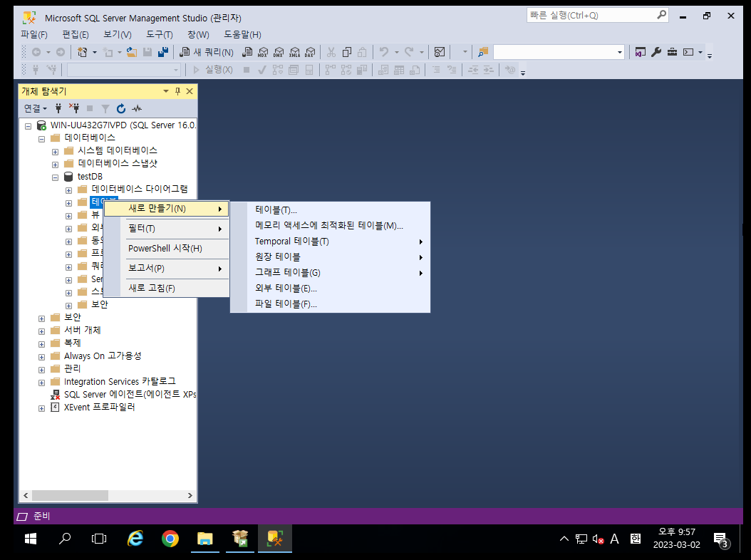Choose 보고서(P) in context menu
Viewport: 751px width, 560px height.
point(166,269)
